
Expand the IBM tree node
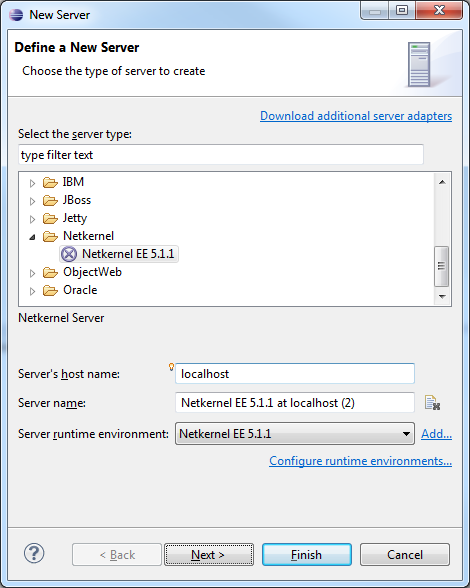(33, 183)
